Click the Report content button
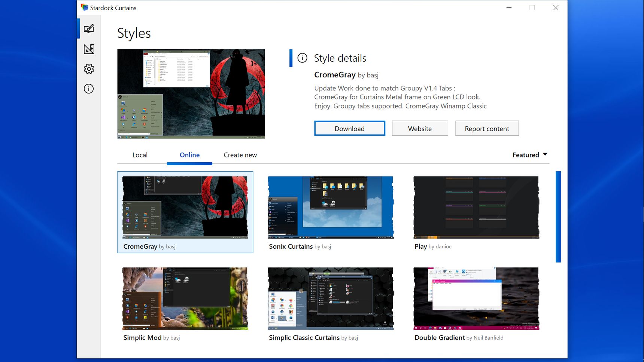The height and width of the screenshot is (362, 644). coord(487,128)
